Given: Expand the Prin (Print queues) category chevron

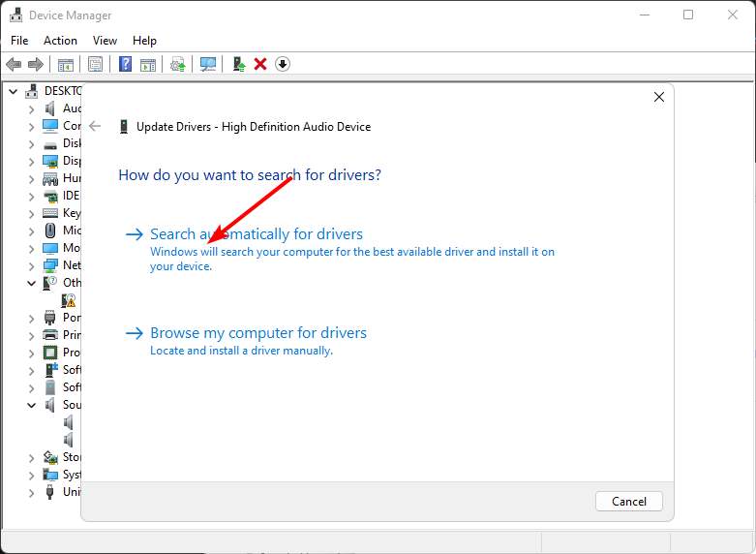Looking at the screenshot, I should pyautogui.click(x=31, y=336).
